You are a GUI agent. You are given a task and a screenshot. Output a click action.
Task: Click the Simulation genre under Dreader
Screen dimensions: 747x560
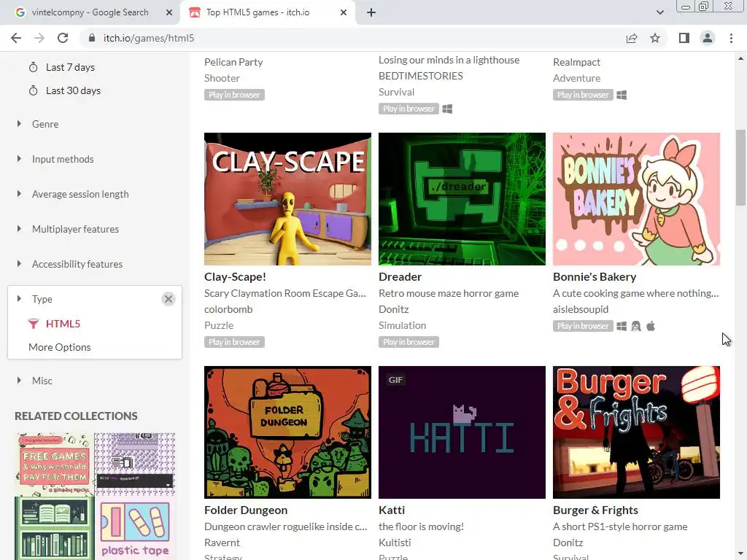click(402, 325)
